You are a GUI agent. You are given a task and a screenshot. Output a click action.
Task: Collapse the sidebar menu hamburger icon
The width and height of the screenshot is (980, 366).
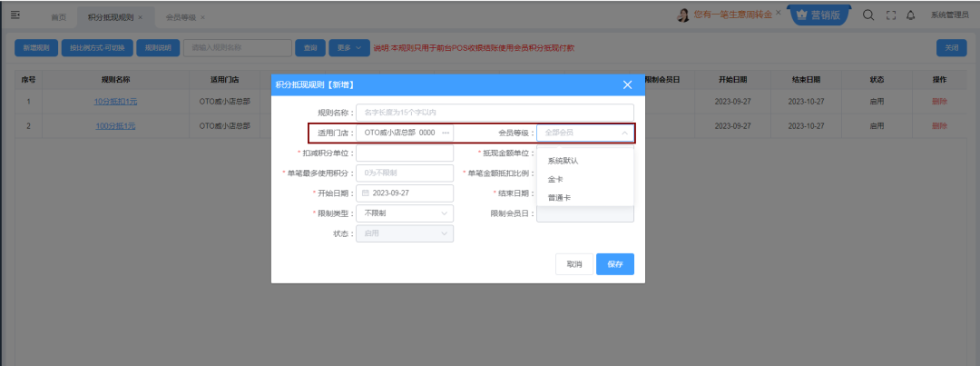coord(15,16)
